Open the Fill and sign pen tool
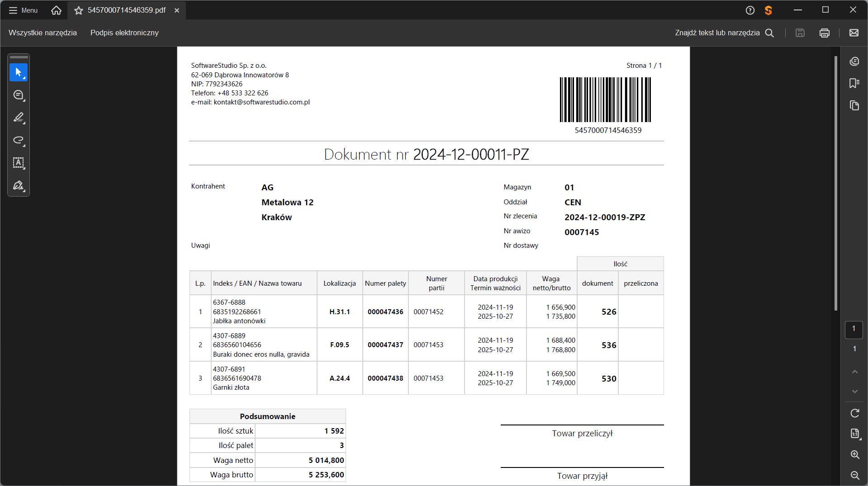The height and width of the screenshot is (486, 868). [19, 185]
